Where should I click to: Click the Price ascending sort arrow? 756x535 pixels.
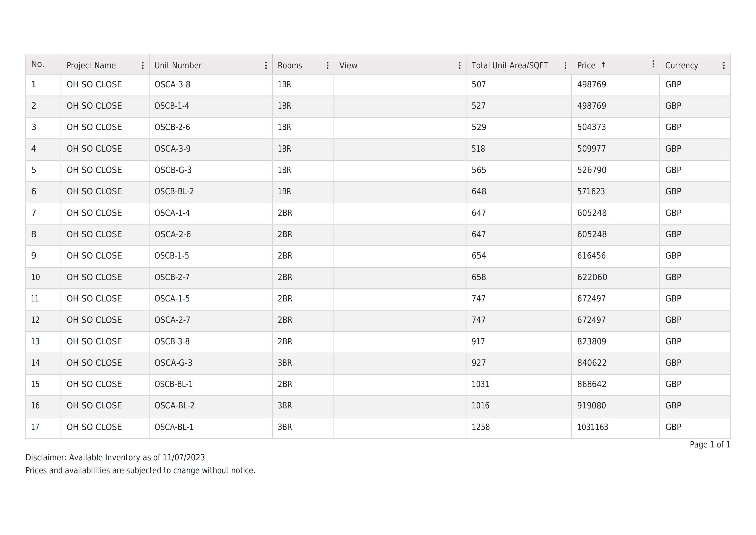[x=603, y=65]
